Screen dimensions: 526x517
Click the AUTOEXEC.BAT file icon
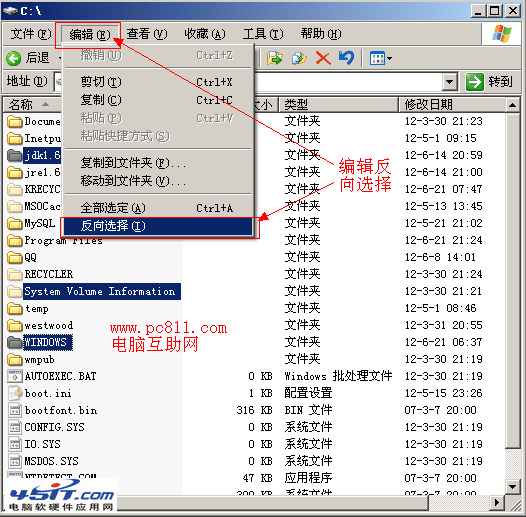click(x=14, y=376)
